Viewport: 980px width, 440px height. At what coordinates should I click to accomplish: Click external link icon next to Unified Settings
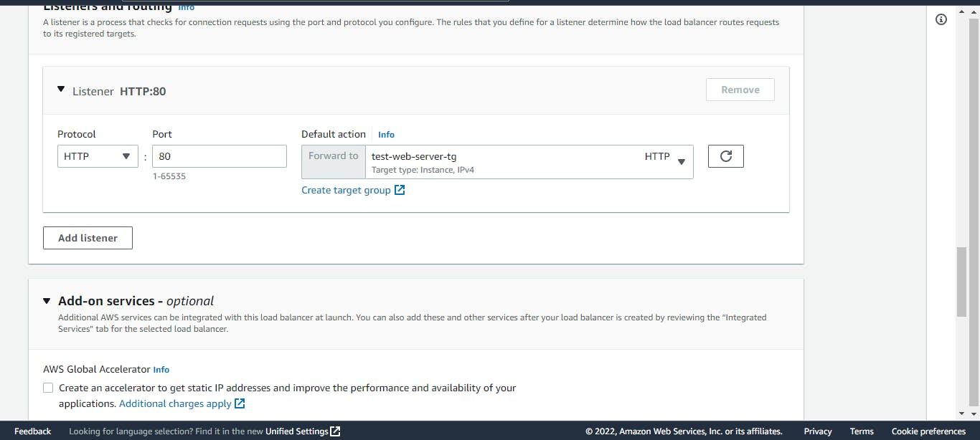pos(335,431)
